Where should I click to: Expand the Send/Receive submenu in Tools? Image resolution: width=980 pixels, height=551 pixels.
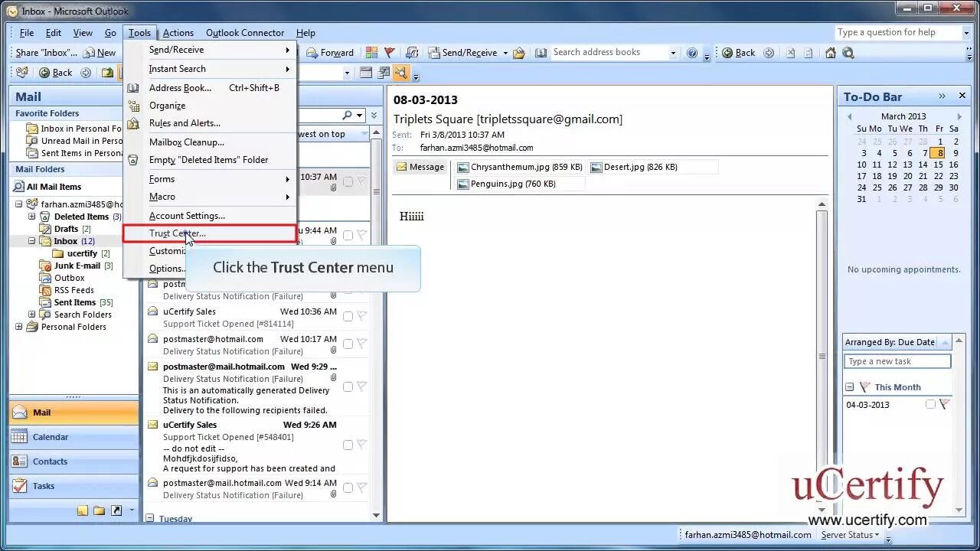(211, 50)
